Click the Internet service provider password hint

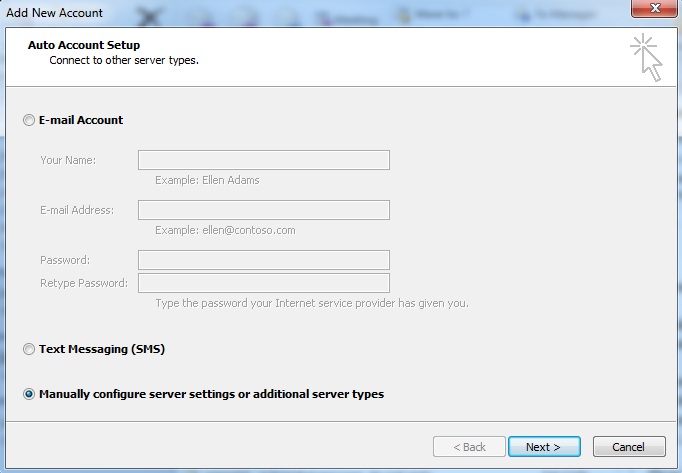pyautogui.click(x=311, y=303)
